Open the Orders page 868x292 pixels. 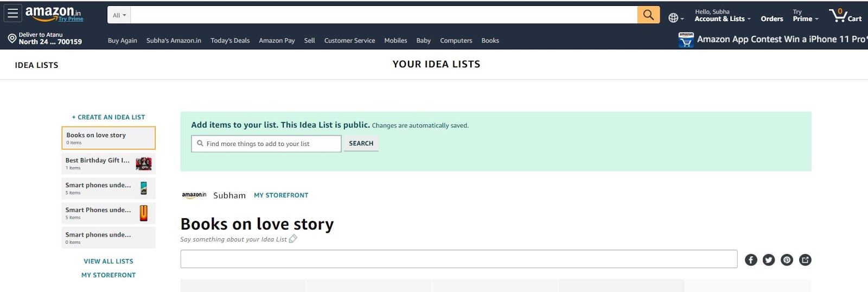pos(771,18)
